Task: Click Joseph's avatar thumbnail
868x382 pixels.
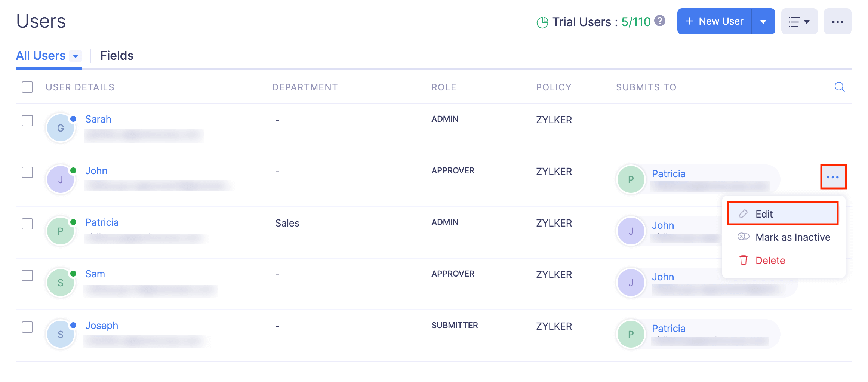Action: click(60, 334)
